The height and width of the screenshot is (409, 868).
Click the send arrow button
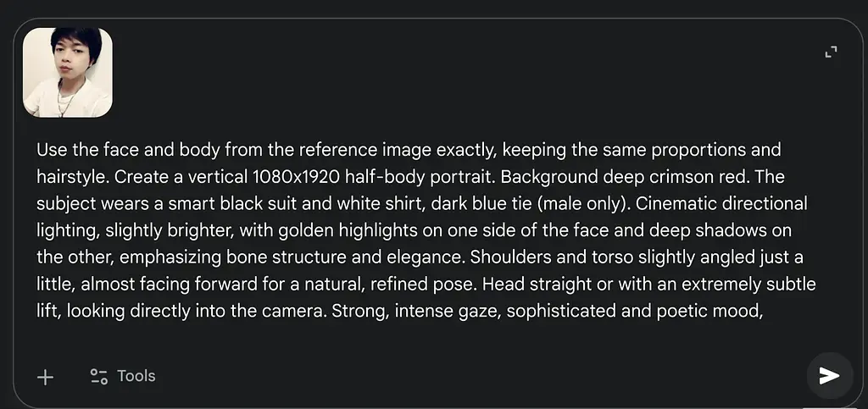click(829, 375)
